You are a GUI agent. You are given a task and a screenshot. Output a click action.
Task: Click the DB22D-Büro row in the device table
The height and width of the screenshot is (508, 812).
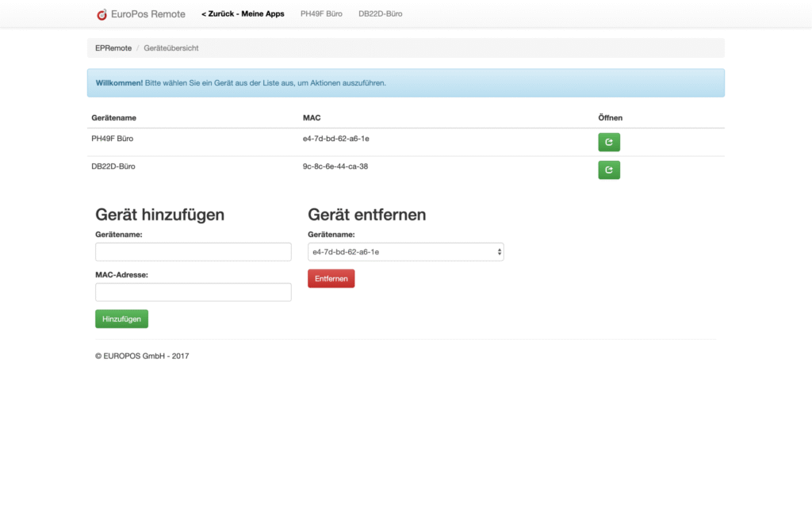(405, 170)
